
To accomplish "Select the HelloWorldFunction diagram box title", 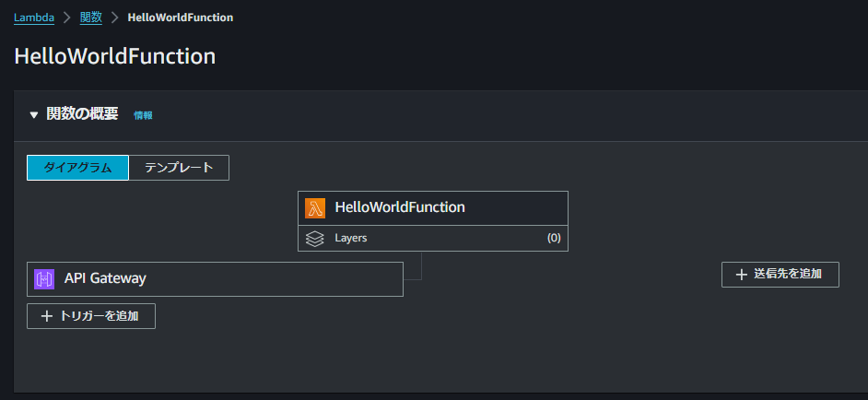I will pyautogui.click(x=400, y=207).
